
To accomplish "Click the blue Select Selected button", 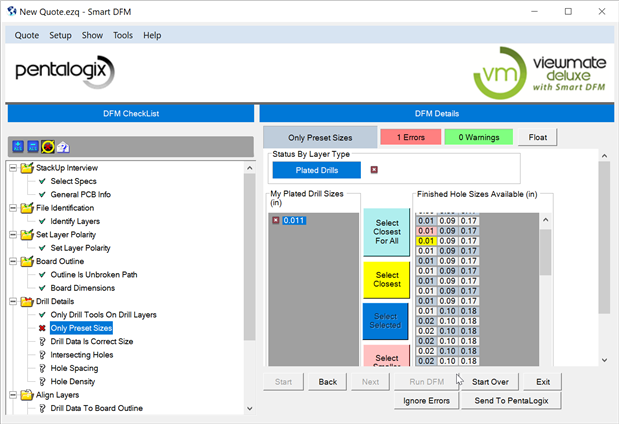I will coord(385,321).
